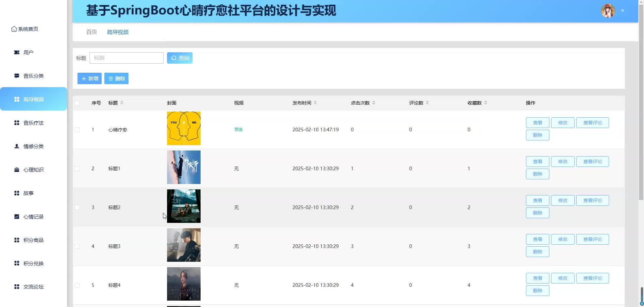The image size is (644, 307).
Task: Click 查看 for the 标题1 row
Action: pos(538,162)
